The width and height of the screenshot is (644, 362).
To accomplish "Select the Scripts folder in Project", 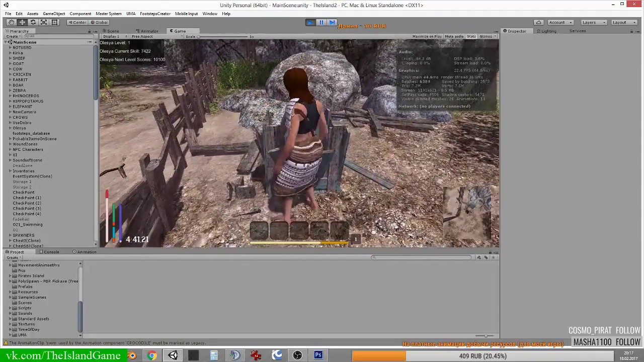I will (x=25, y=308).
